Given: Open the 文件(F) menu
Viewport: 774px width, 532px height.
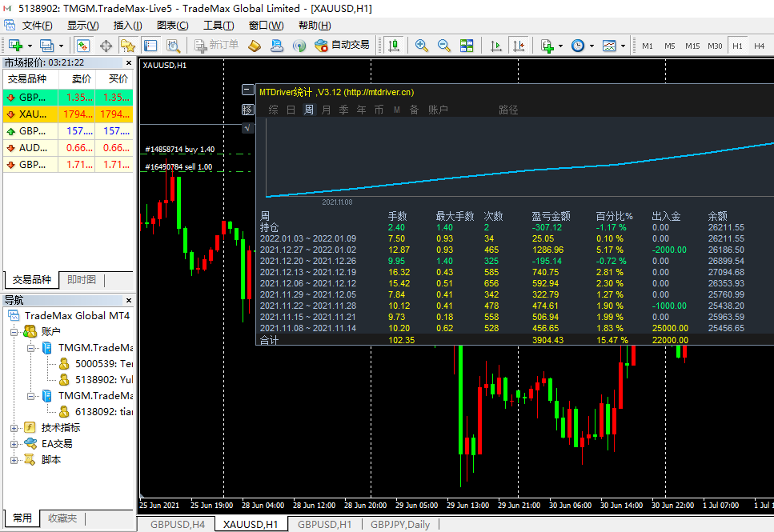Looking at the screenshot, I should pyautogui.click(x=37, y=25).
